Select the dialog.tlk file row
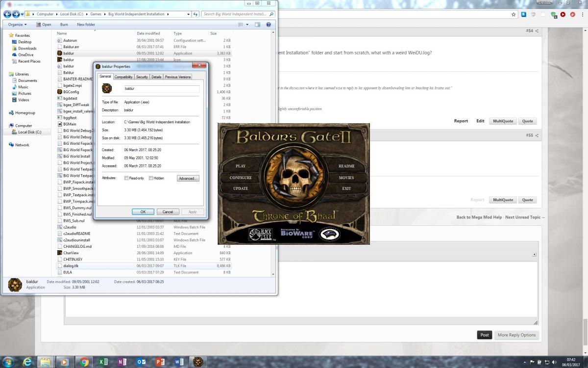The height and width of the screenshot is (368, 588). point(144,265)
